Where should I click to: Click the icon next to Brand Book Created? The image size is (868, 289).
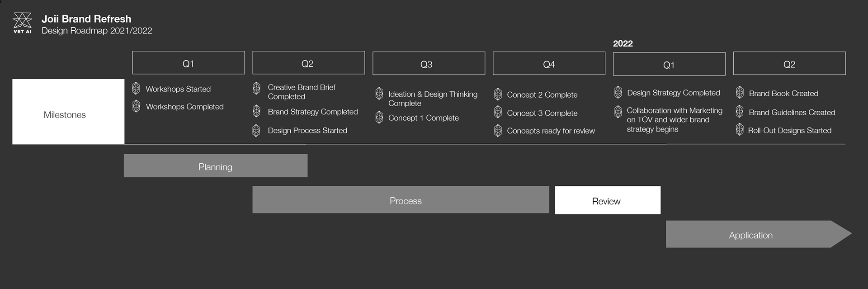[740, 93]
